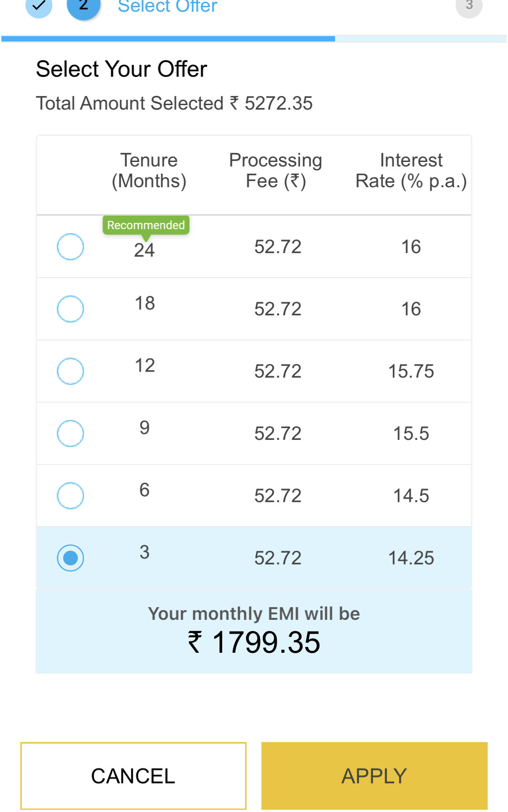The image size is (508, 812).
Task: Click the step 2 circle indicator
Action: coord(84,6)
